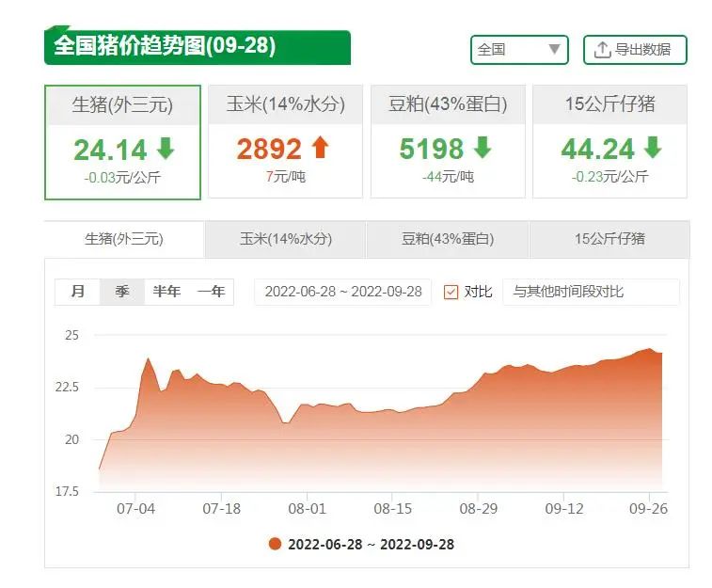The image size is (712, 588).
Task: Click the 09-26 axis label
Action: pyautogui.click(x=648, y=509)
